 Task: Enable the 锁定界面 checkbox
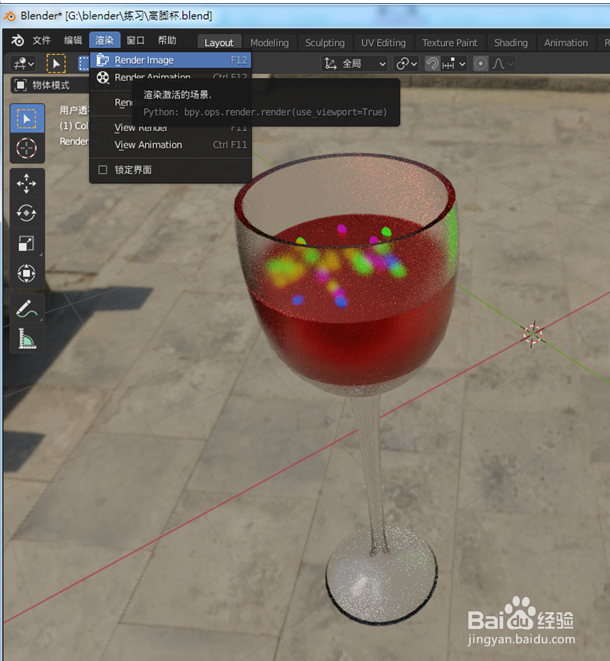pos(102,169)
